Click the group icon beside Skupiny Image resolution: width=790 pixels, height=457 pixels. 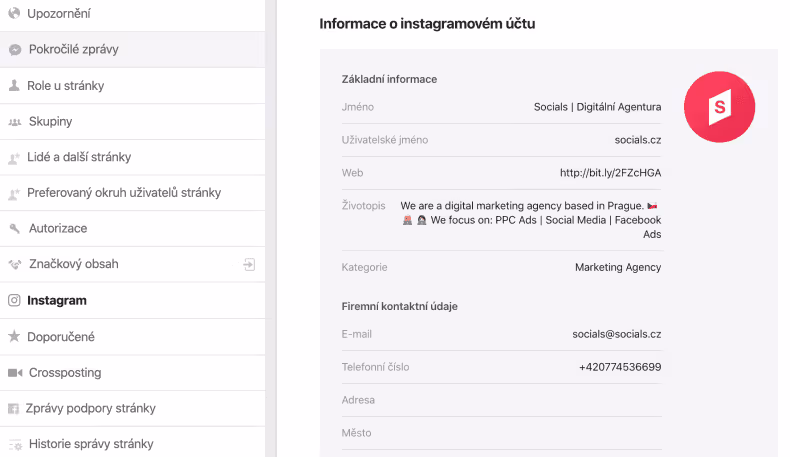coord(15,121)
